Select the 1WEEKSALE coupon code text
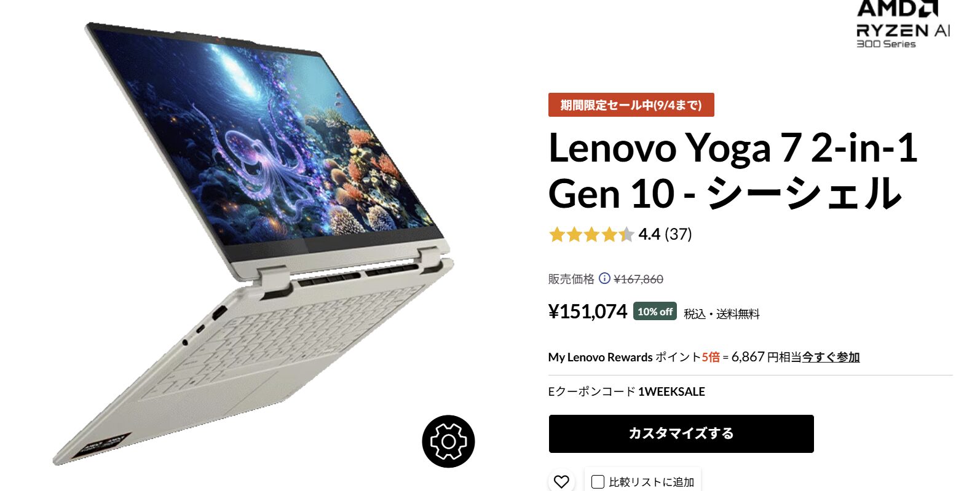The width and height of the screenshot is (980, 491). point(671,391)
